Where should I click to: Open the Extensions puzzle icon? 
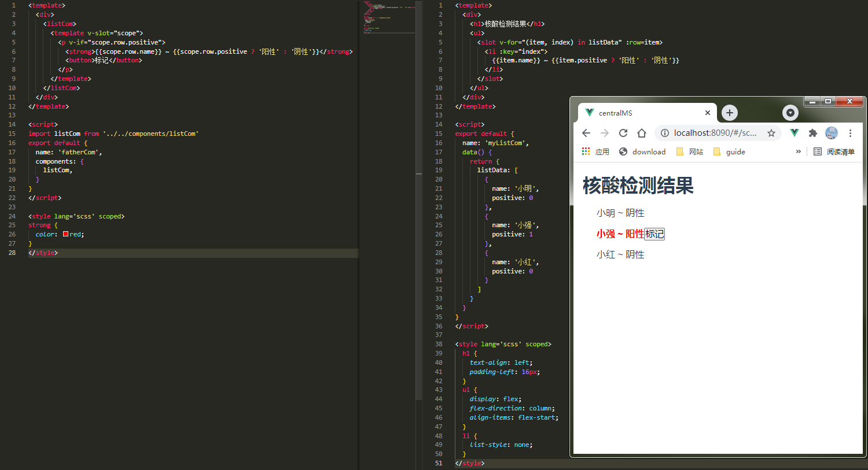813,133
